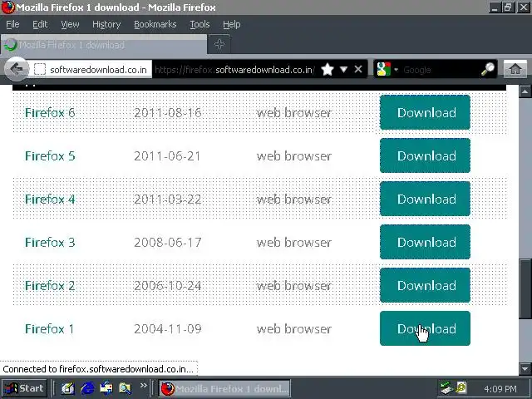532x399 pixels.
Task: Open the Bookmarks menu
Action: [x=155, y=24]
